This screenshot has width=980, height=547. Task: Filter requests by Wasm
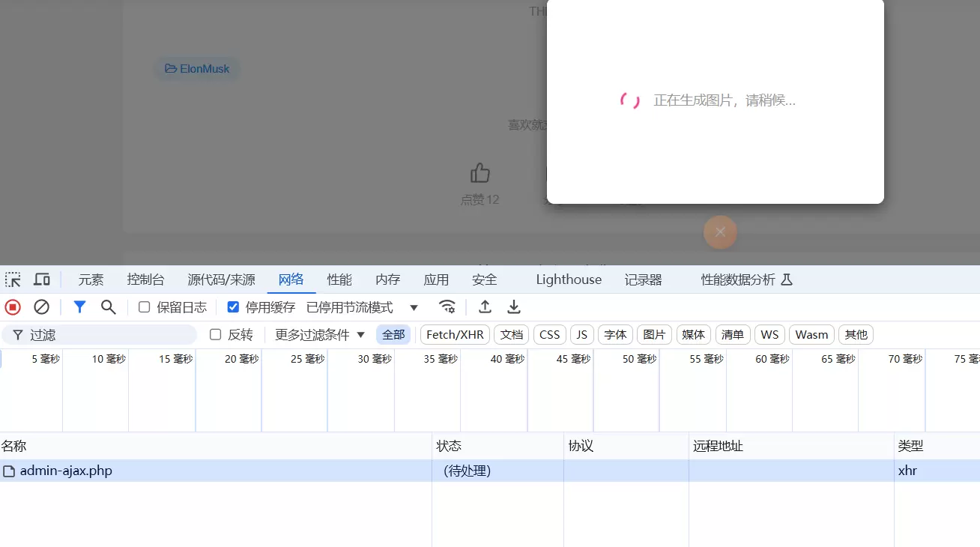point(812,335)
